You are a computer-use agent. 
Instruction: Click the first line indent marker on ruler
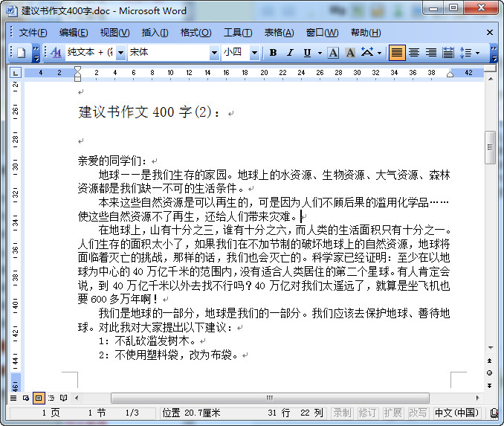(77, 69)
